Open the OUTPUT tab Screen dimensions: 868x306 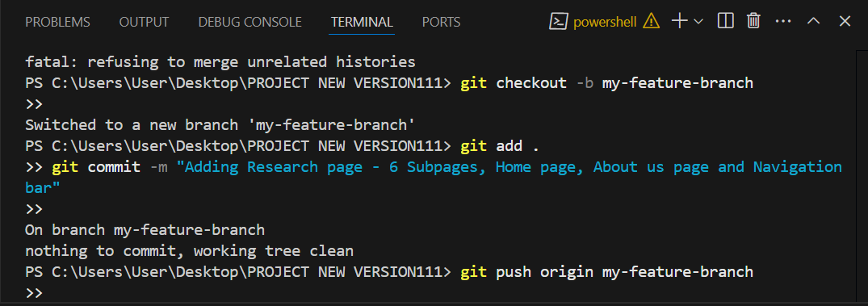tap(144, 22)
